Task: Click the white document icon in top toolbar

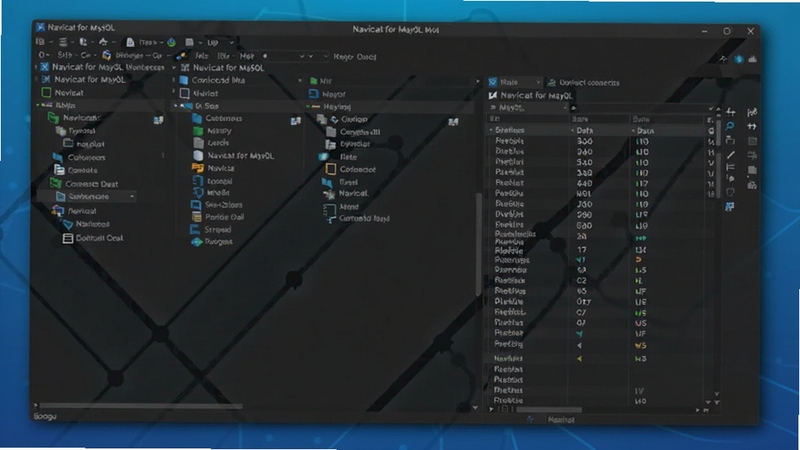Action: 130,42
